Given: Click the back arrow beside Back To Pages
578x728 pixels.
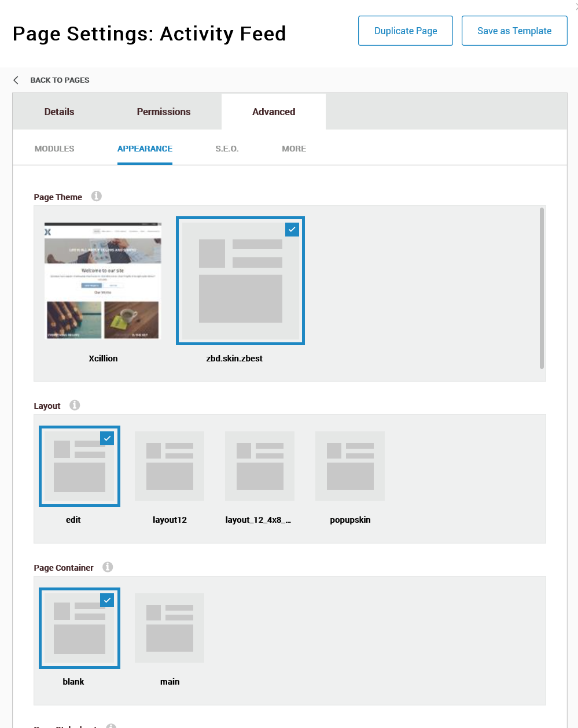Looking at the screenshot, I should coord(16,80).
